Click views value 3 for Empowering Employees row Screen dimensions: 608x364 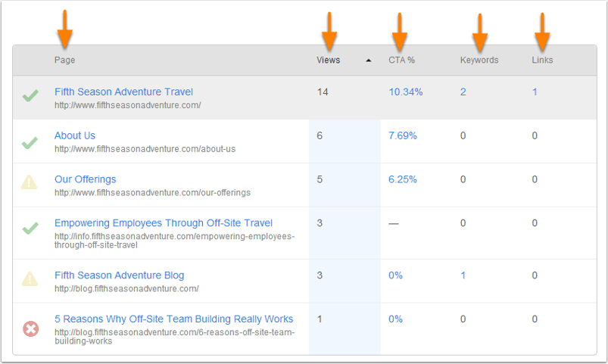click(320, 223)
